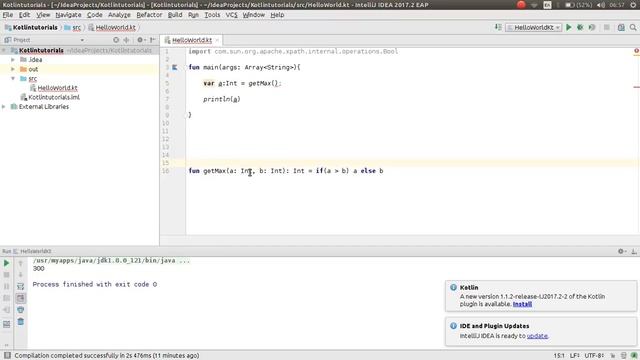Click Collapse All icon in Project panel
The width and height of the screenshot is (640, 360).
[x=127, y=40]
